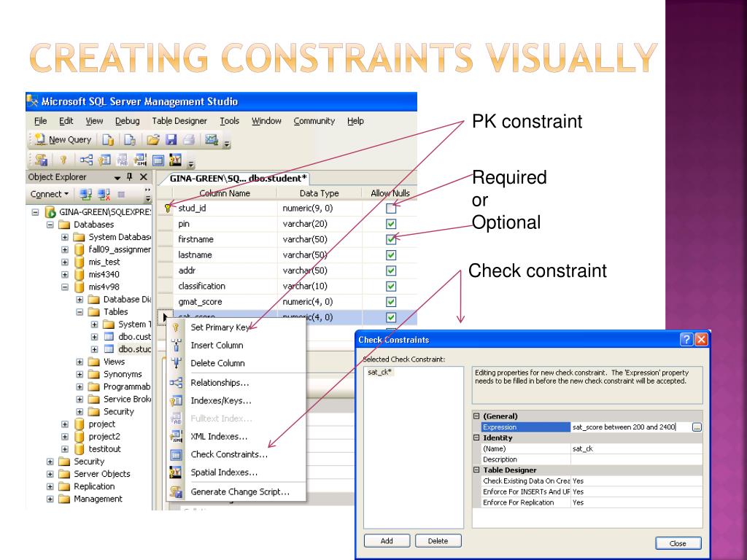The width and height of the screenshot is (747, 560).
Task: Click the gray Stop square in Object Explorer
Action: [121, 194]
